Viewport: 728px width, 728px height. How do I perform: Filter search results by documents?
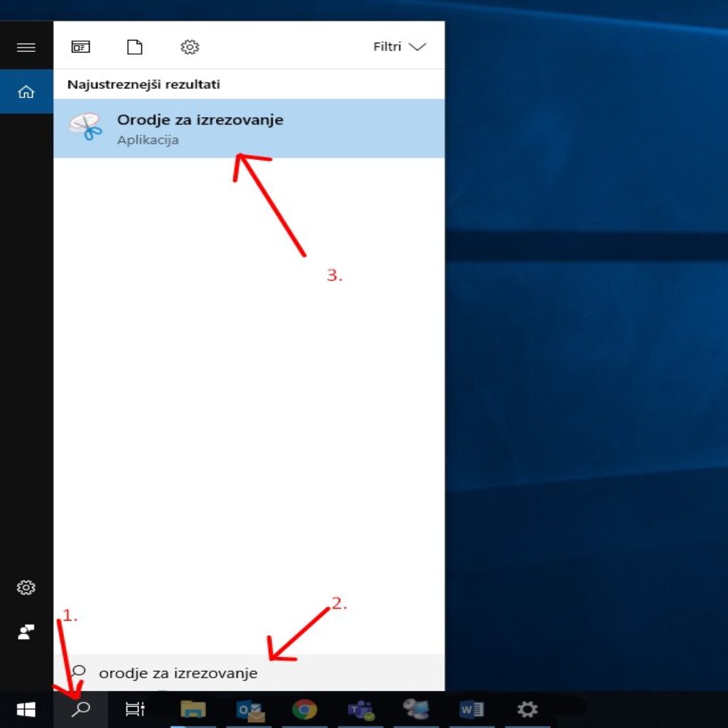coord(134,48)
